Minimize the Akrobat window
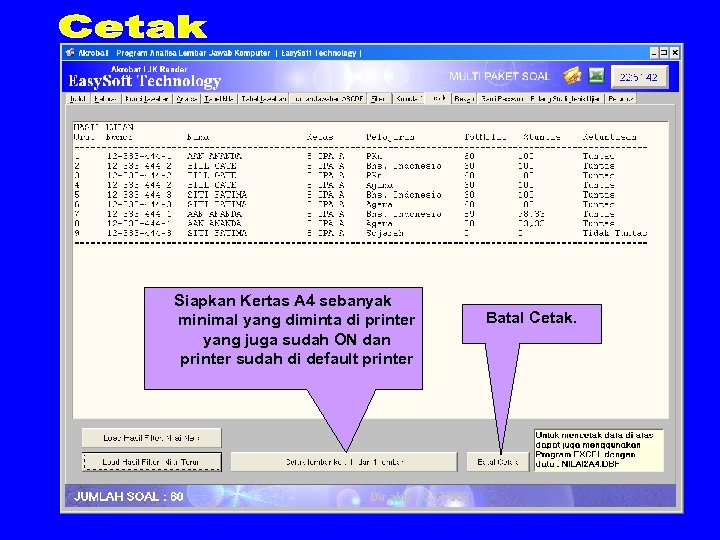Viewport: 720px width, 540px height. (x=654, y=53)
